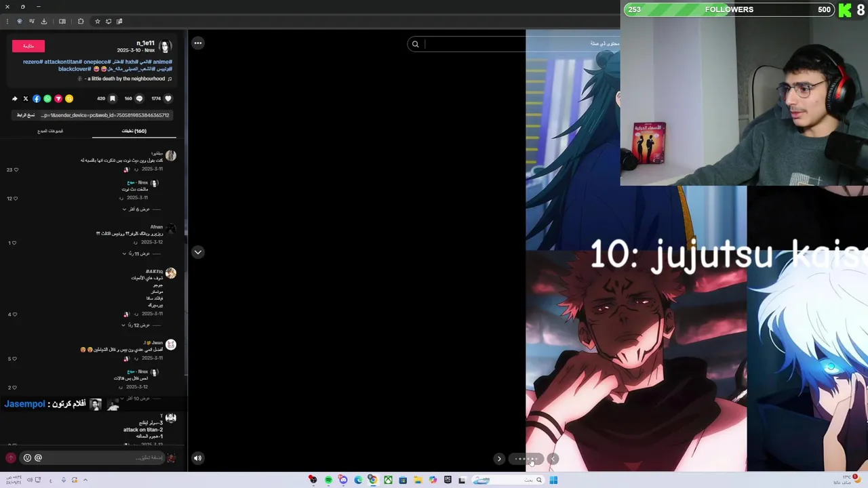Share the video on WhatsApp
Screen dimensions: 868x488
point(47,99)
